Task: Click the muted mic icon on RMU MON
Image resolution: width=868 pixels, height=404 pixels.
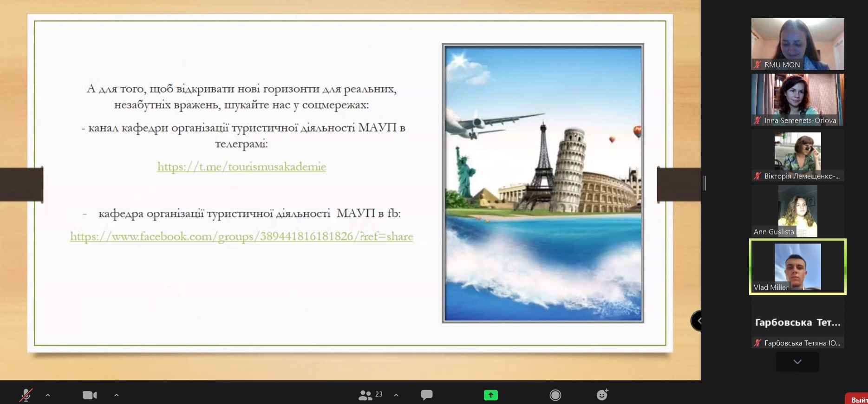Action: 757,65
